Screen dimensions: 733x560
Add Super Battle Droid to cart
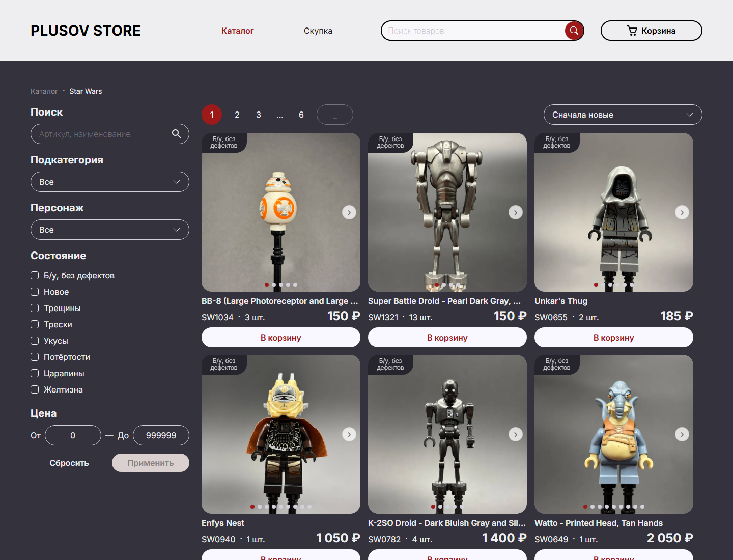(x=447, y=338)
